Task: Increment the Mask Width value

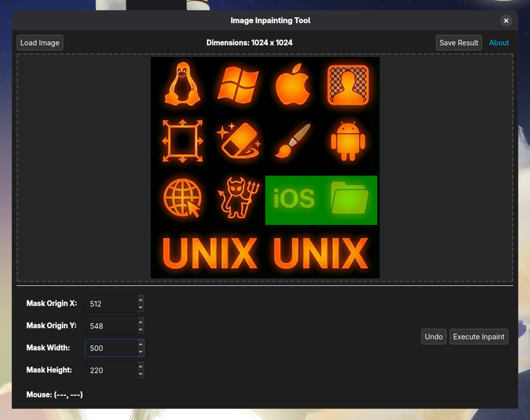Action: click(140, 345)
